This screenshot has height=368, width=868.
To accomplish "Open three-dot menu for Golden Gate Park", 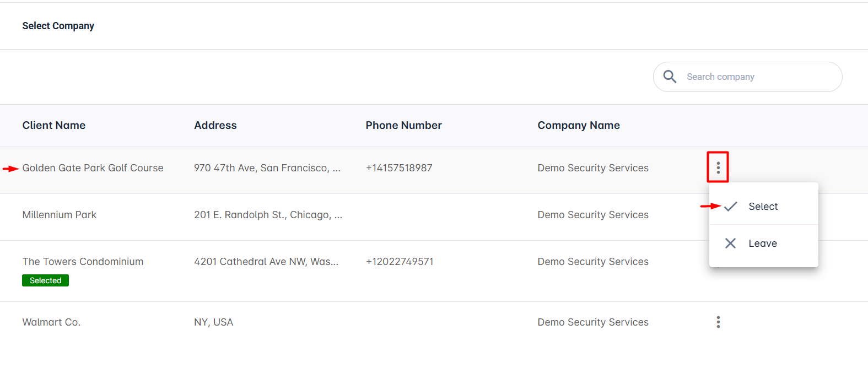I will pyautogui.click(x=718, y=167).
